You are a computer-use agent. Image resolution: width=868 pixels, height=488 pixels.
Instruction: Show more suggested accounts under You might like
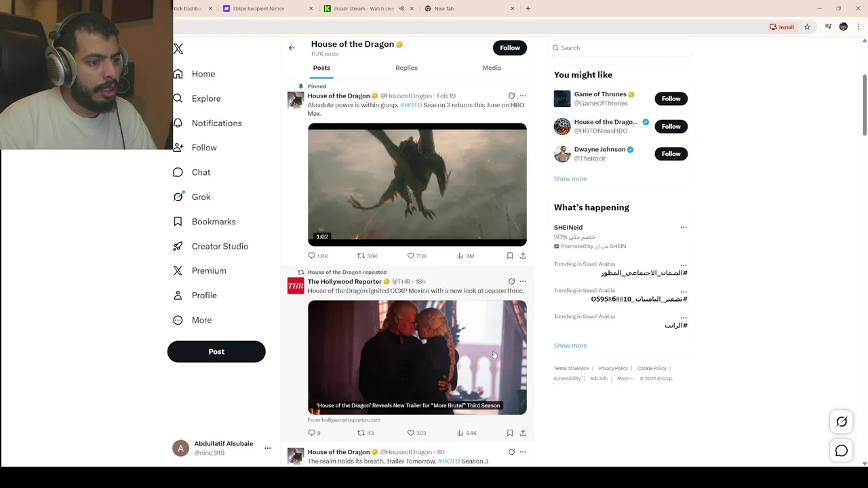click(x=570, y=179)
